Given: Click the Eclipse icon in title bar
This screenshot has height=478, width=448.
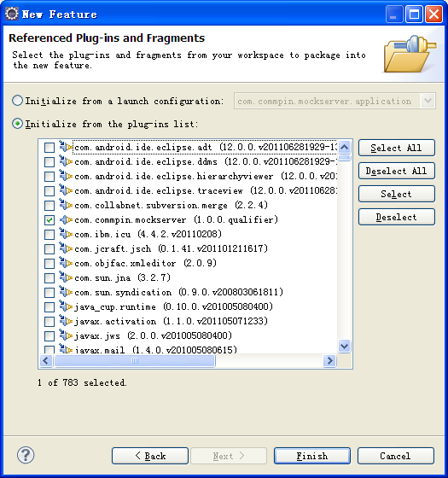Looking at the screenshot, I should [12, 14].
